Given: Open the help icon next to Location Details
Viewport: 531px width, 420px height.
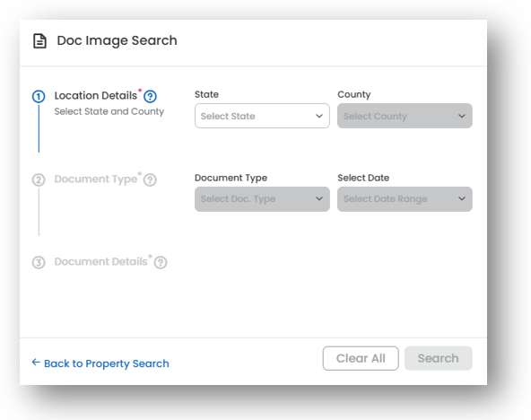Looking at the screenshot, I should (x=150, y=97).
